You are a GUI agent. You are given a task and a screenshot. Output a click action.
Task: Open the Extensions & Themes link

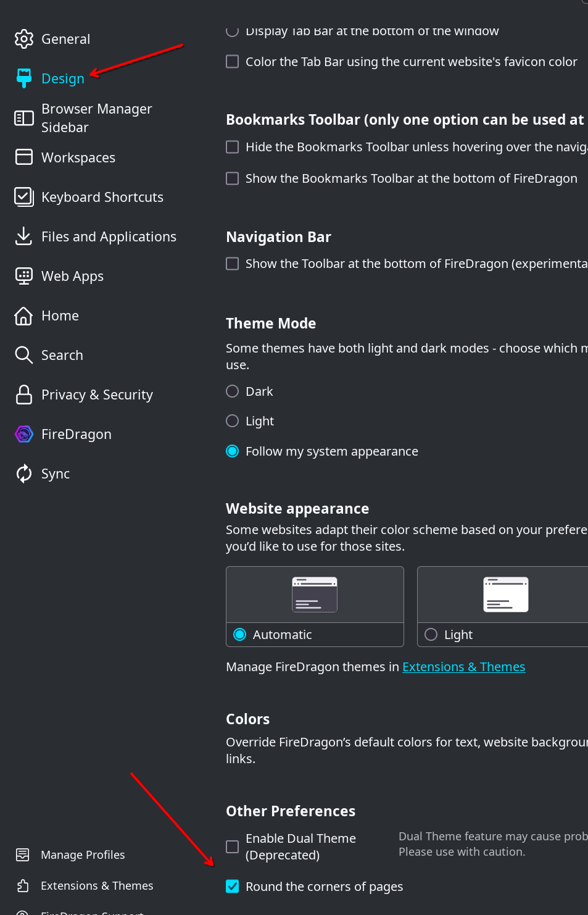tap(464, 667)
